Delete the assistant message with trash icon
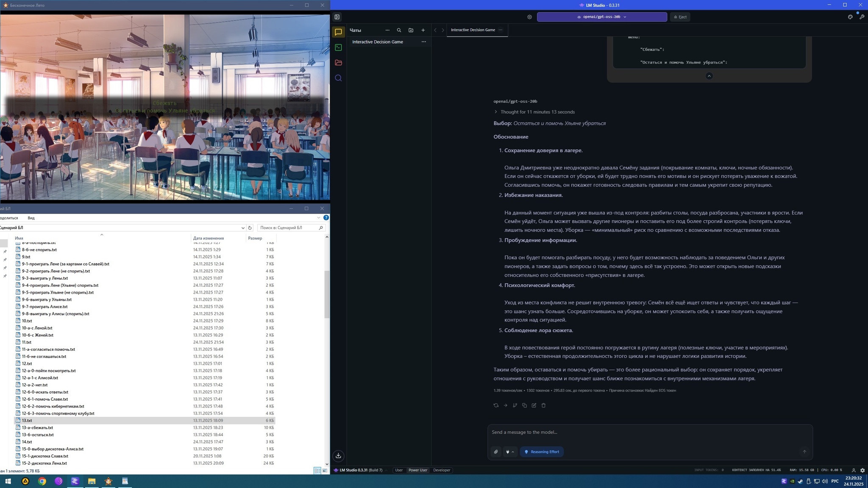Viewport: 868px width, 488px height. click(x=543, y=405)
